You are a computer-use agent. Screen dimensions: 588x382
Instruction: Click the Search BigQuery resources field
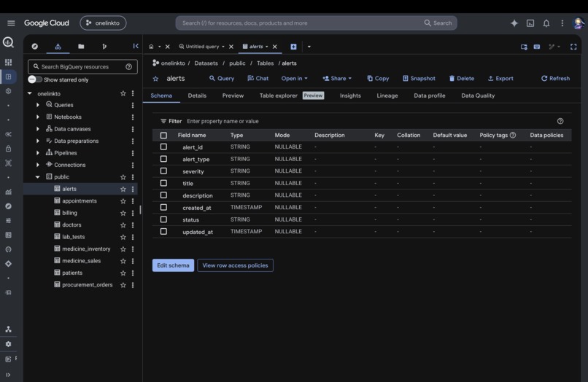(x=82, y=67)
